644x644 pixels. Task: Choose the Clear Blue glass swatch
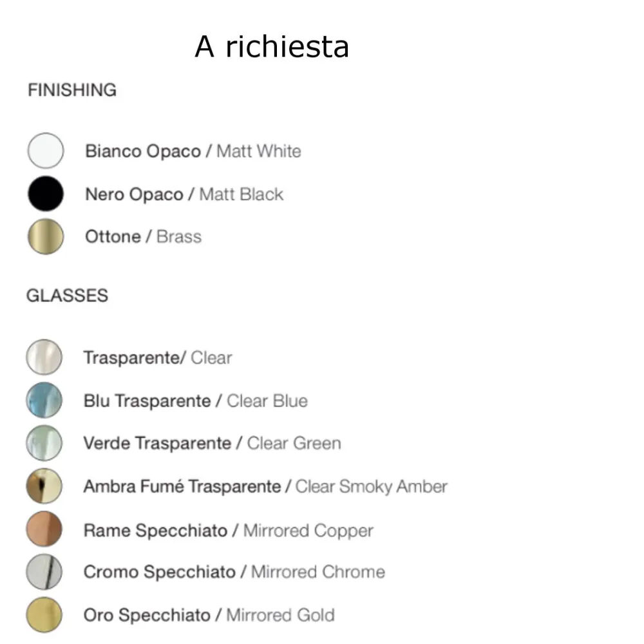44,401
